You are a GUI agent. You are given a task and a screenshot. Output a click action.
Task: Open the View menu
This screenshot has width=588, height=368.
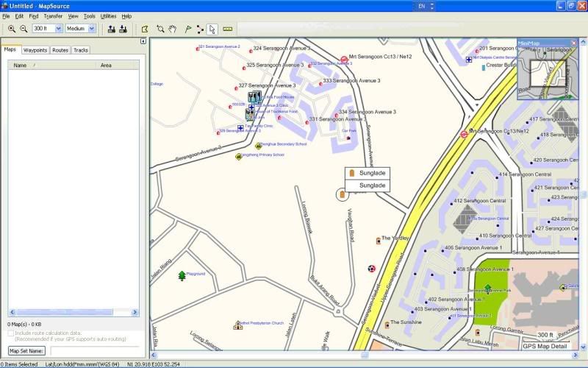click(x=73, y=16)
